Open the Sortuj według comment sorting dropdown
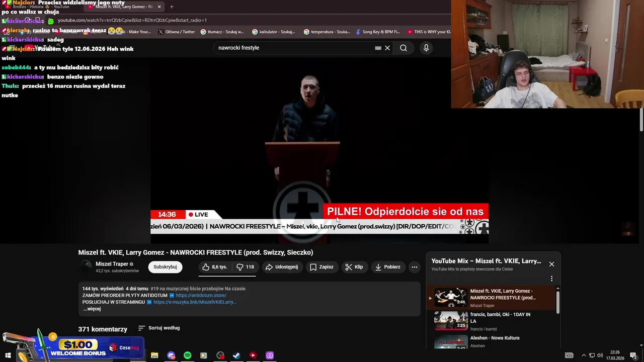This screenshot has width=644, height=362. coord(159,328)
